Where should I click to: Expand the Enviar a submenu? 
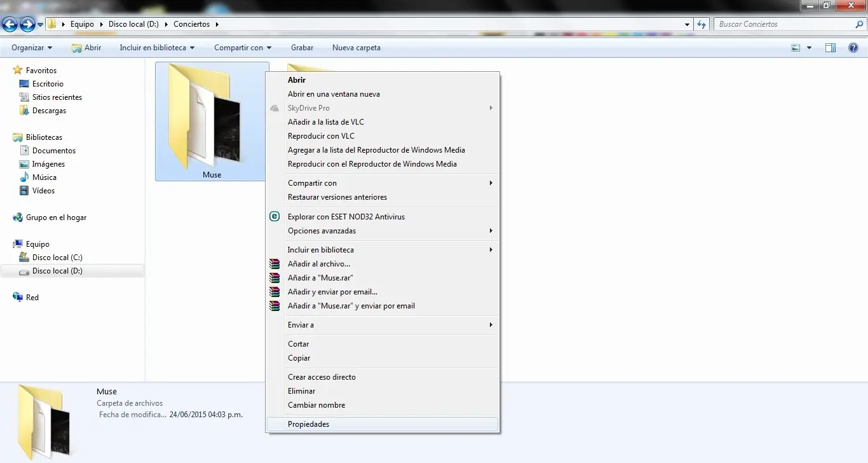coord(382,325)
